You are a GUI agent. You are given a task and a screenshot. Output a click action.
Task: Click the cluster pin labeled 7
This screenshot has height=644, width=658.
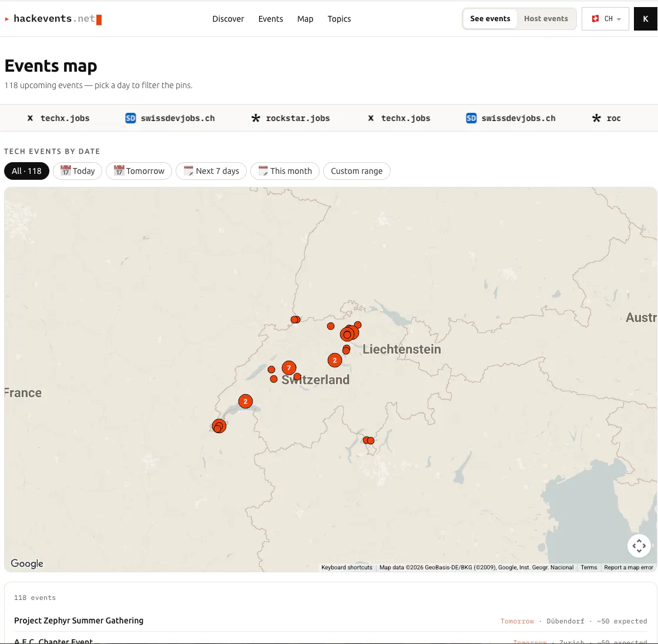[x=288, y=368]
